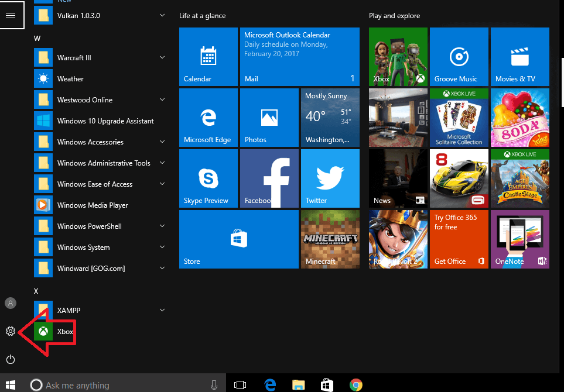The height and width of the screenshot is (392, 564).
Task: Open Age of Empires Castle Siege tile
Action: coord(520,178)
